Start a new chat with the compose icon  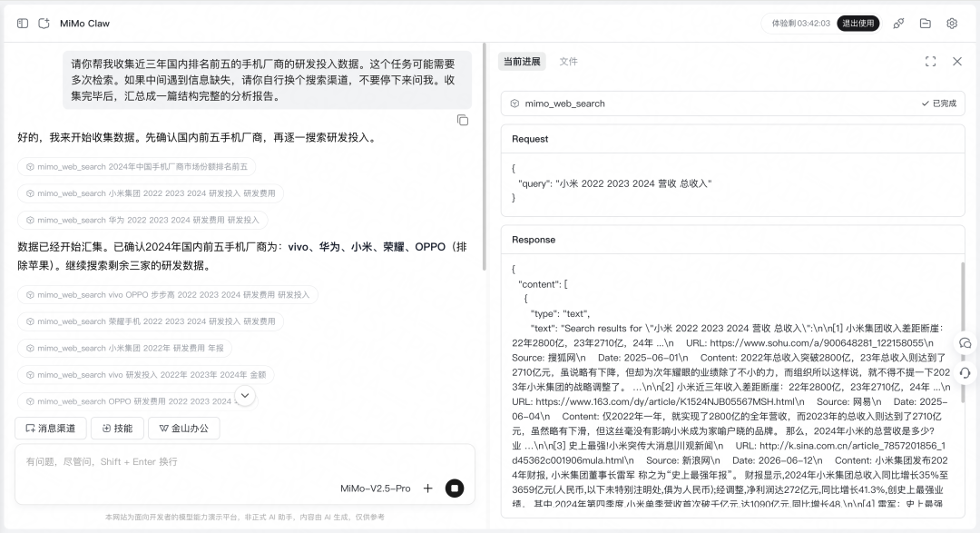[x=44, y=23]
